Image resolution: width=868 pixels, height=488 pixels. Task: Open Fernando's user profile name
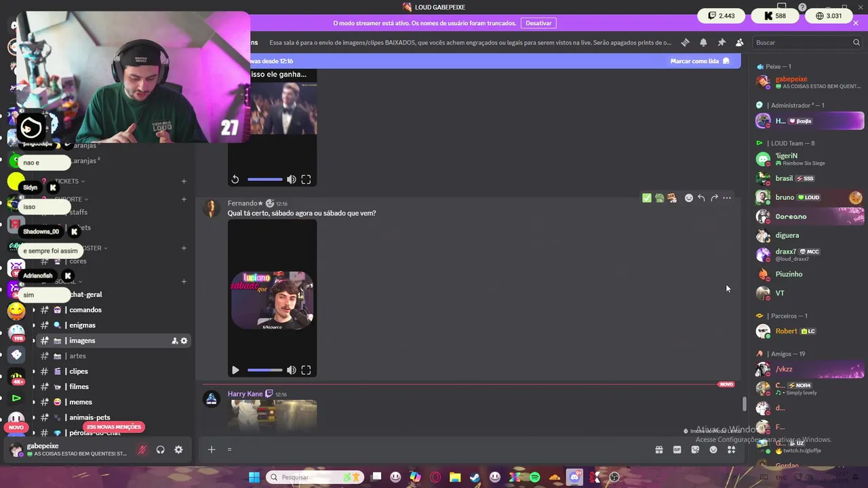(245, 203)
